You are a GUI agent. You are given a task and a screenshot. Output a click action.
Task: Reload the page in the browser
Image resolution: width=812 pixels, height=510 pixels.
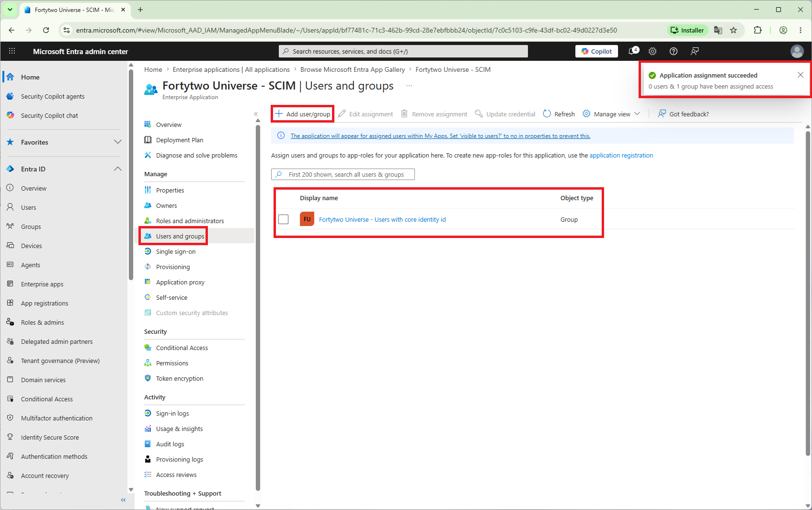[x=46, y=30]
